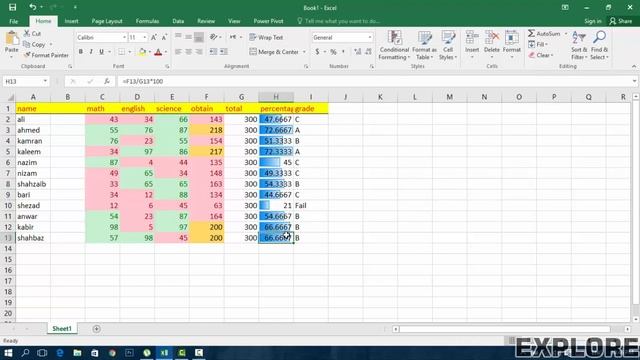
Task: Select column H header
Action: click(x=276, y=97)
